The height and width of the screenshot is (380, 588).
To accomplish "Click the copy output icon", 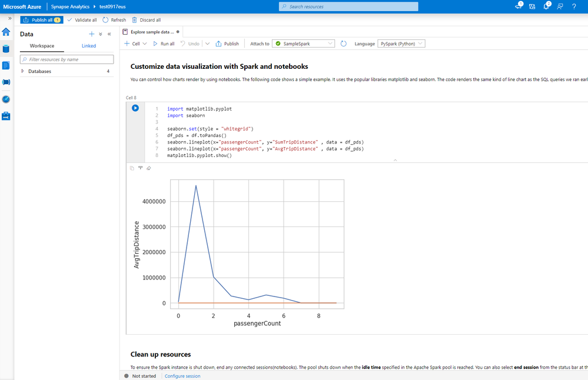I will [132, 168].
